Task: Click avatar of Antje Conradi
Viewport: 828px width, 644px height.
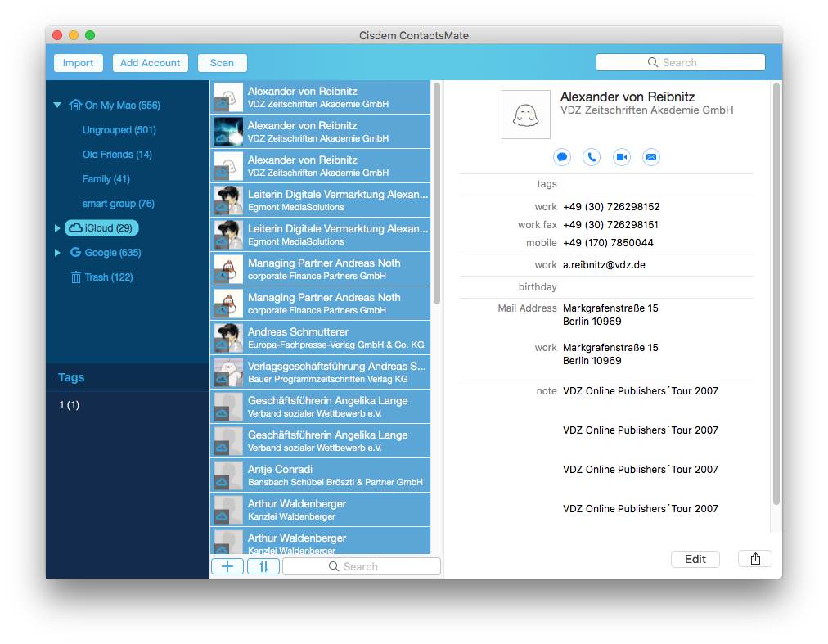Action: point(228,475)
